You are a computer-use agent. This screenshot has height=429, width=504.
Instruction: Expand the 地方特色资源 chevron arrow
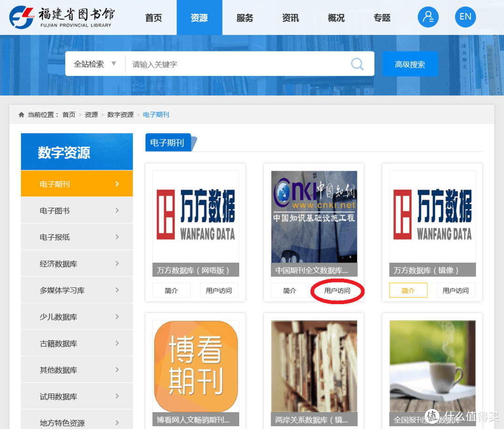click(x=117, y=422)
